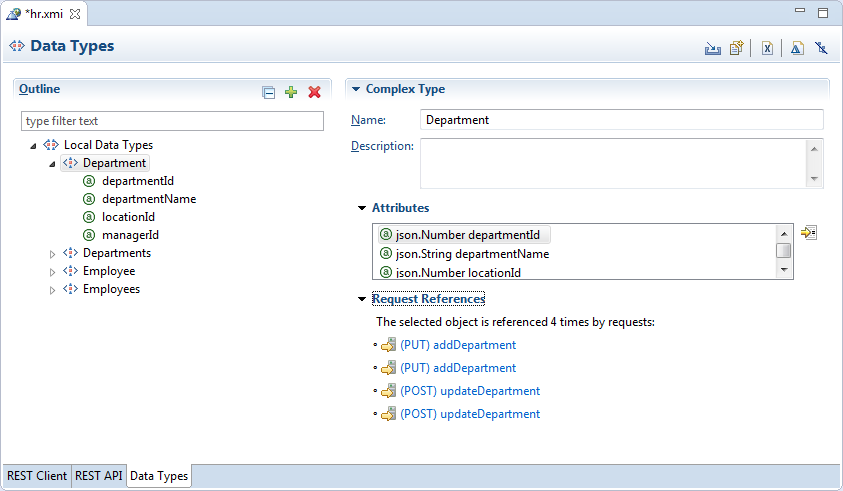Image resolution: width=843 pixels, height=491 pixels.
Task: Select the Employees data type
Action: (x=111, y=289)
